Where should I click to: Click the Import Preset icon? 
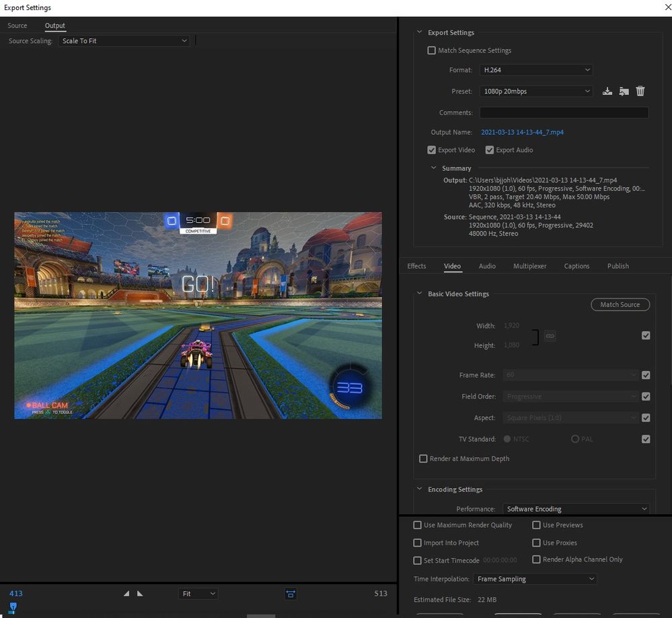click(624, 92)
